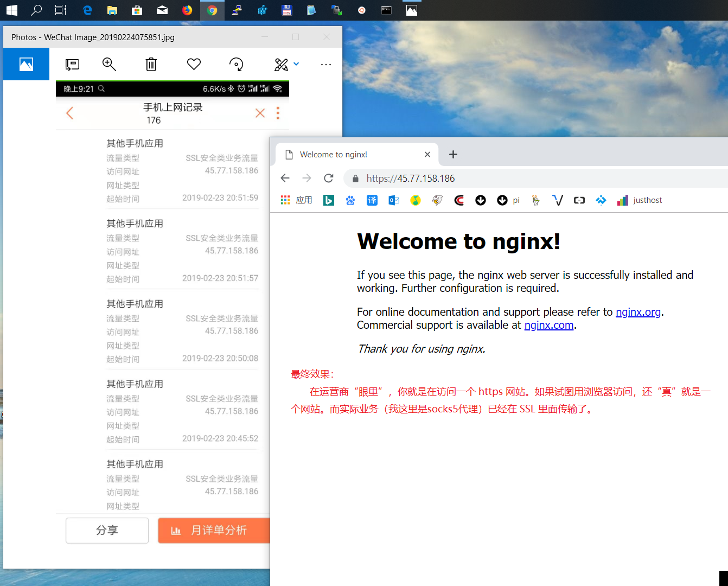The height and width of the screenshot is (586, 728).
Task: Open the V logo bookmark
Action: pyautogui.click(x=558, y=200)
